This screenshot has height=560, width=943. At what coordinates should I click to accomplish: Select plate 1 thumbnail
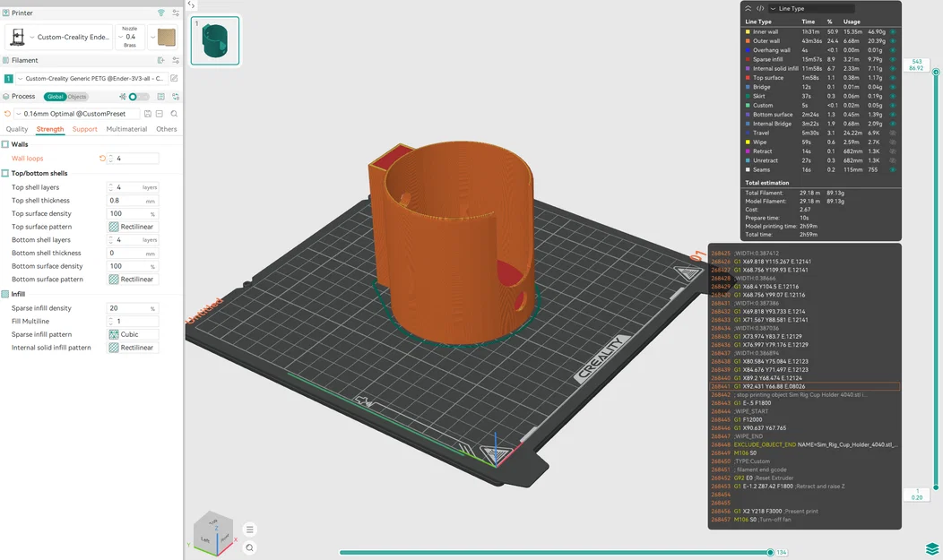(215, 40)
